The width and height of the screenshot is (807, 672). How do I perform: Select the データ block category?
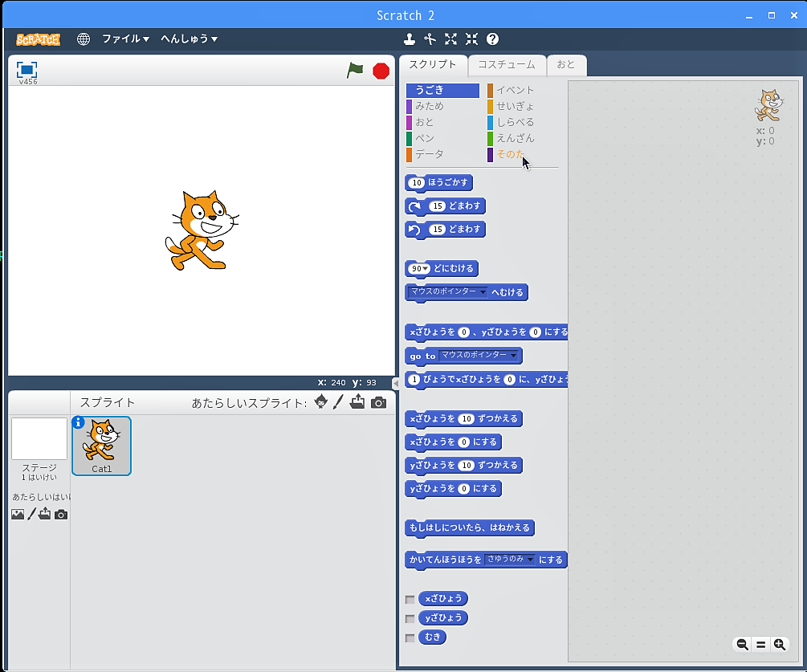442,154
